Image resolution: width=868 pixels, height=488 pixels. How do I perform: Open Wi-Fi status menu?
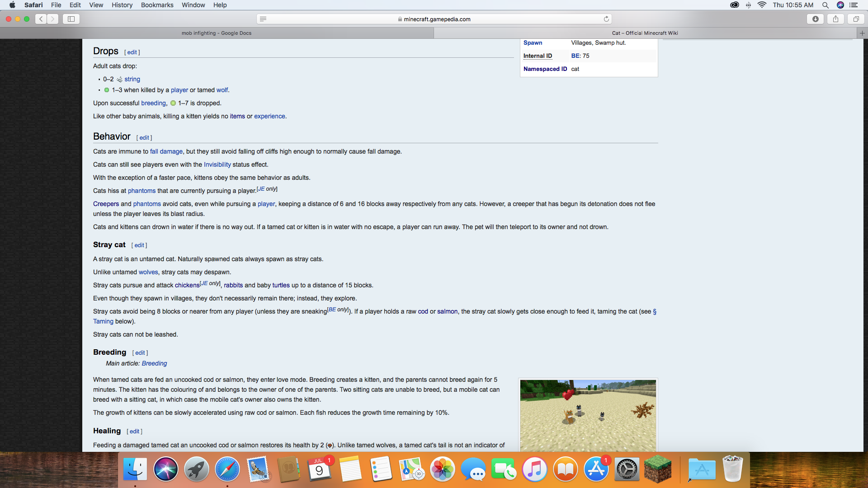coord(762,5)
